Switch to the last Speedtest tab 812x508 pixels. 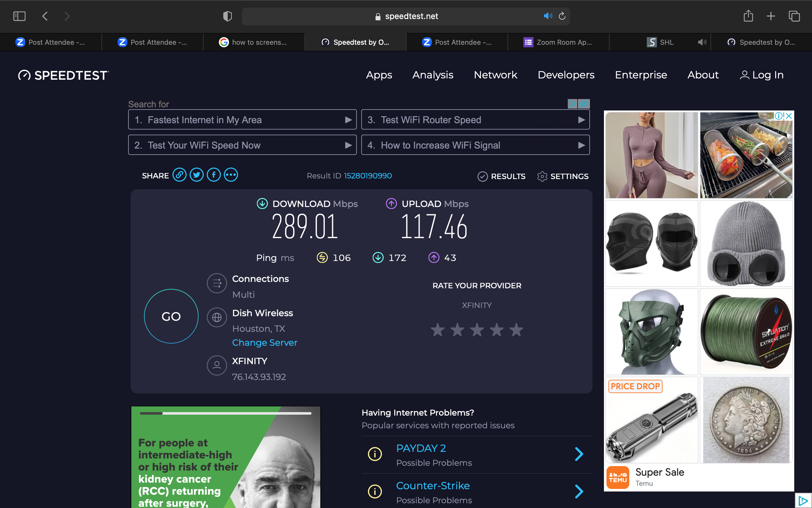[x=761, y=42]
